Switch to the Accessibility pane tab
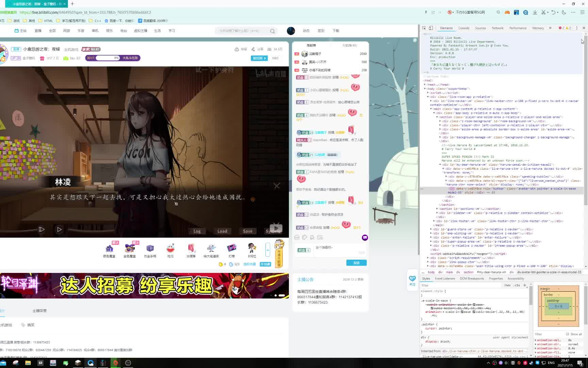The height and width of the screenshot is (368, 588). click(516, 278)
